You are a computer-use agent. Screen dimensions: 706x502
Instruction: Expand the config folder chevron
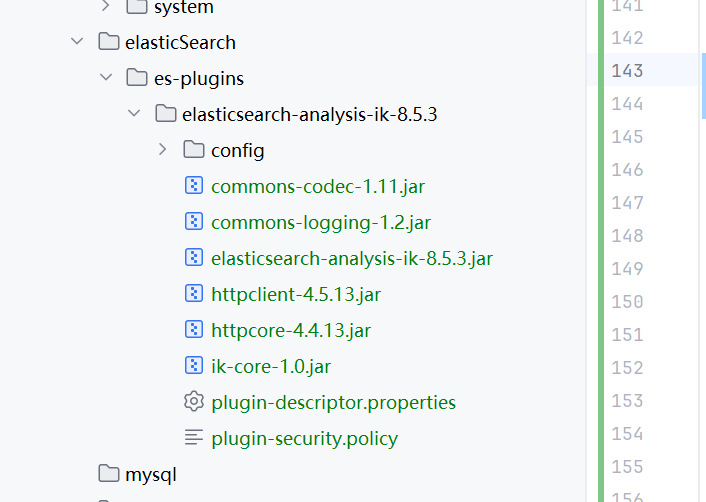[x=163, y=149]
